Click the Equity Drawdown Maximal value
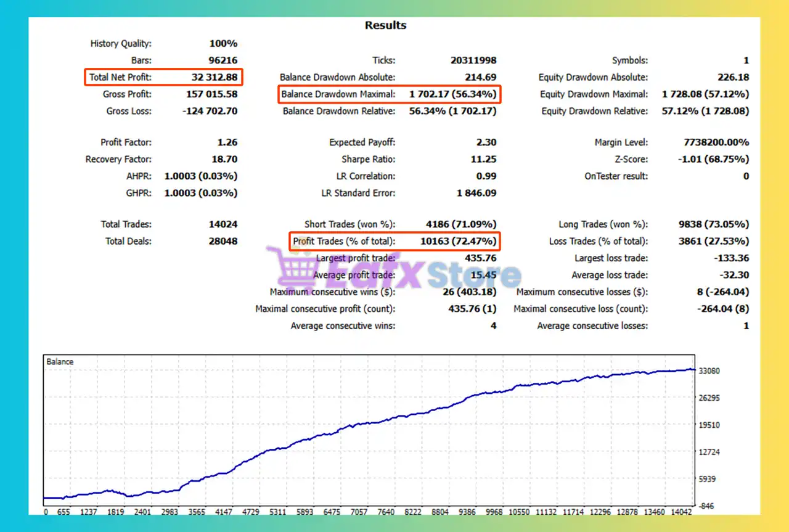The image size is (789, 532). [x=705, y=94]
